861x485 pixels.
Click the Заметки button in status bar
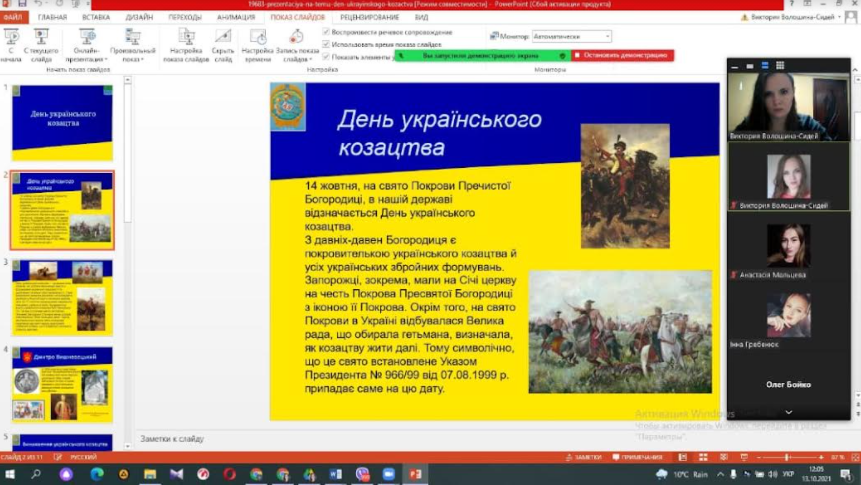[585, 457]
